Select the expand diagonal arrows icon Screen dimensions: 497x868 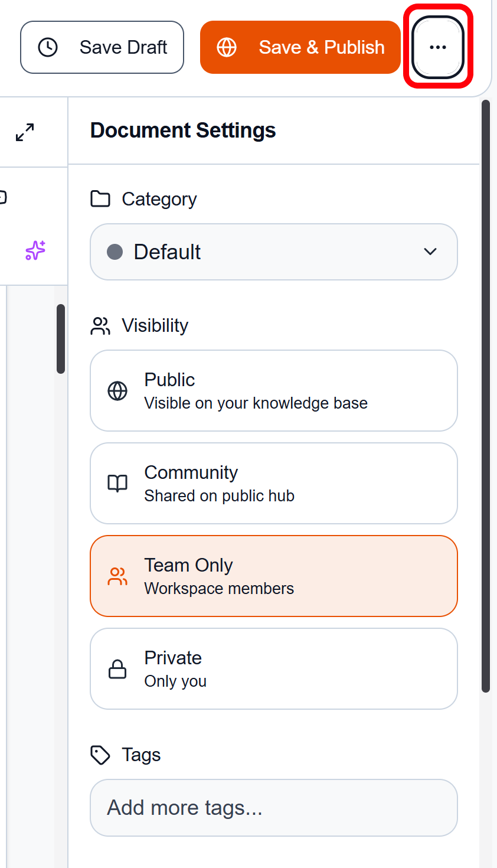click(x=24, y=132)
